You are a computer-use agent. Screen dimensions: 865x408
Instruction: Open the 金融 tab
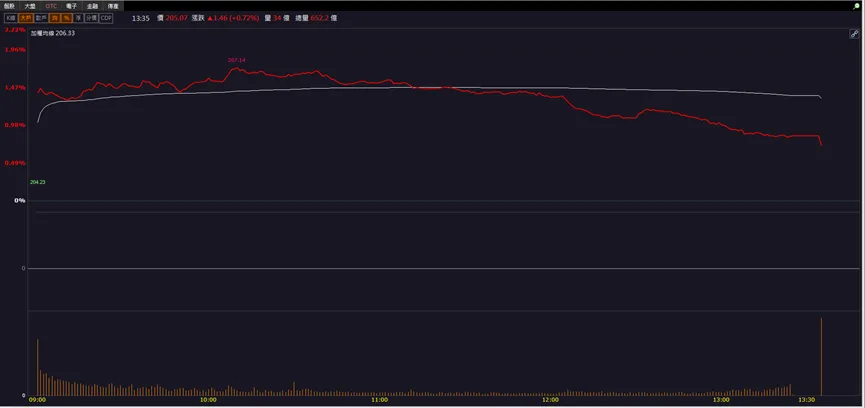[x=92, y=6]
